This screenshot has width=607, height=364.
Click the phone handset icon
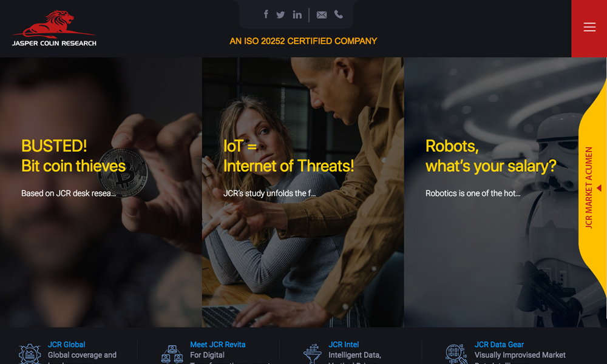click(339, 15)
